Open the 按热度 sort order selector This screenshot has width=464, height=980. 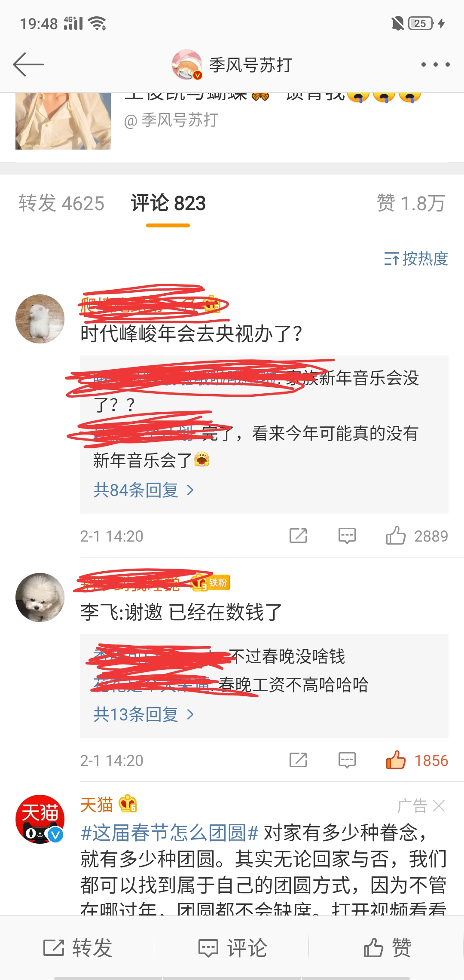point(416,259)
